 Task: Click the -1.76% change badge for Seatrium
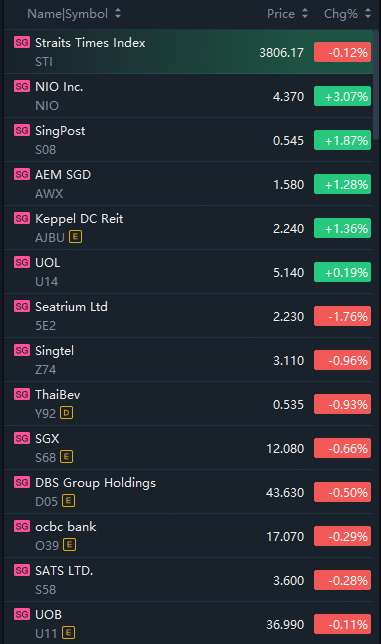342,316
